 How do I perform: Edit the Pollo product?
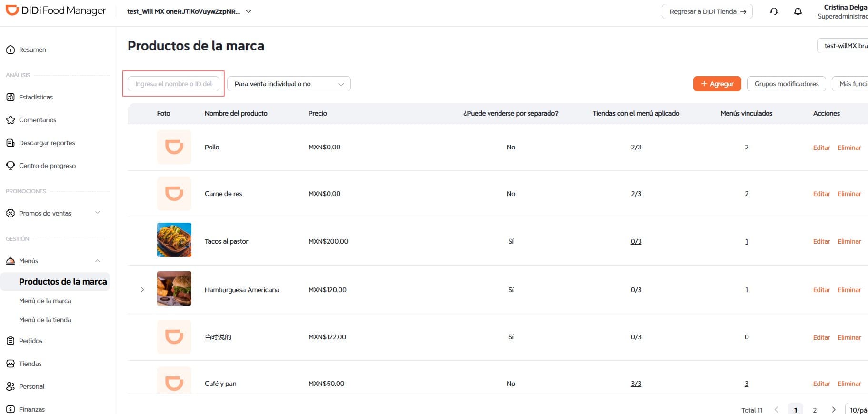[821, 148]
